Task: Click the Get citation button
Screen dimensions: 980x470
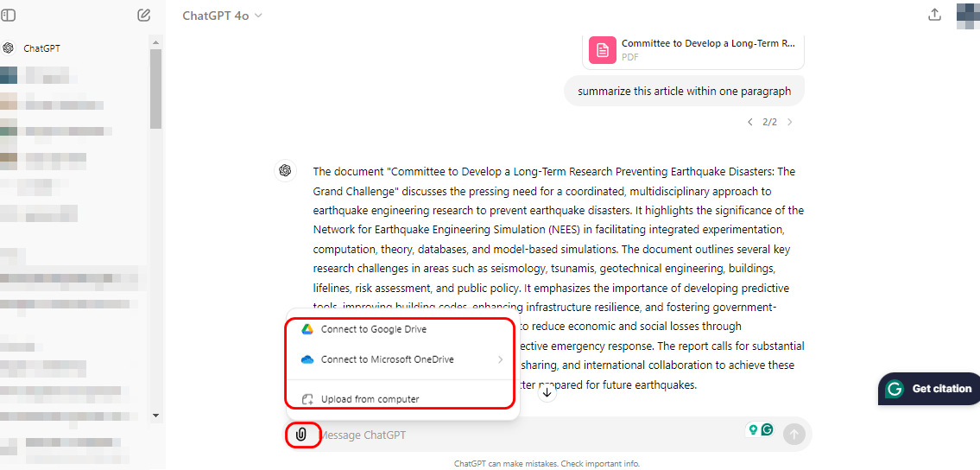Action: [931, 389]
